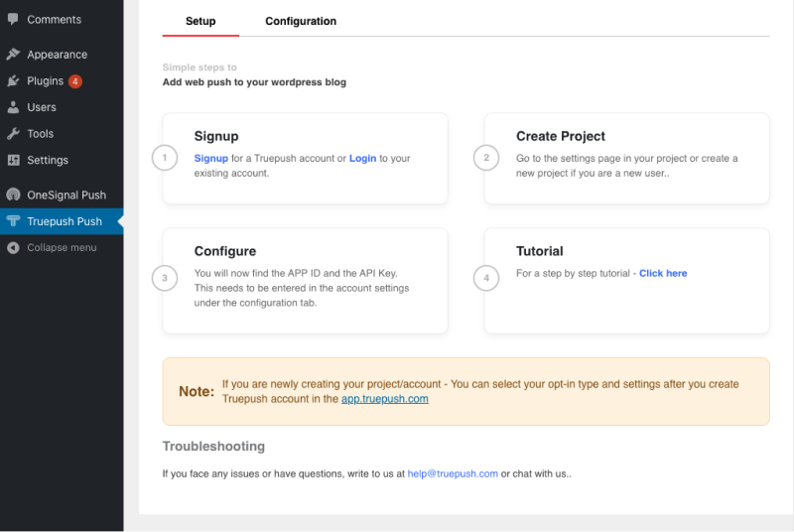
Task: Open the tutorial Click here link
Action: click(x=663, y=273)
